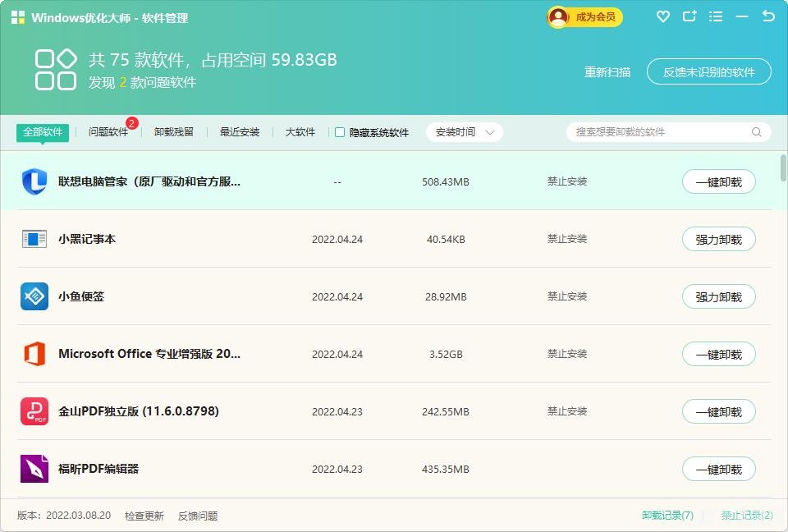
Task: Open the list menu icon in titlebar
Action: coord(716,16)
